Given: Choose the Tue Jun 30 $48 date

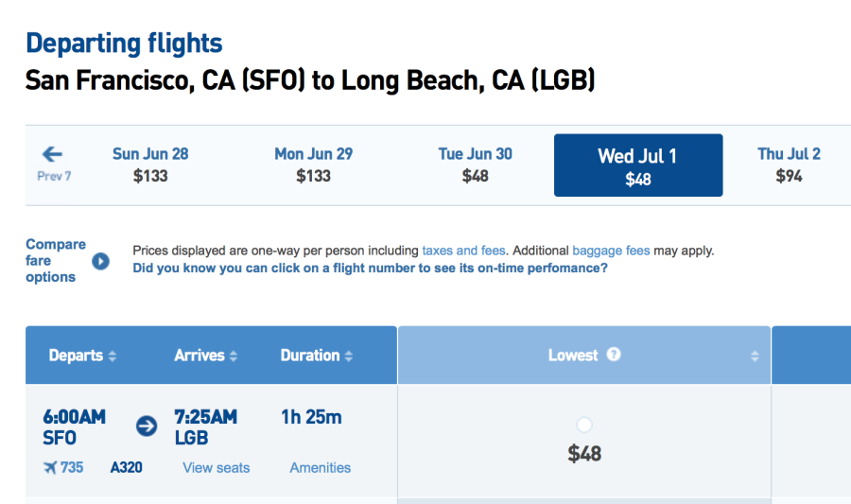Looking at the screenshot, I should click(x=475, y=165).
